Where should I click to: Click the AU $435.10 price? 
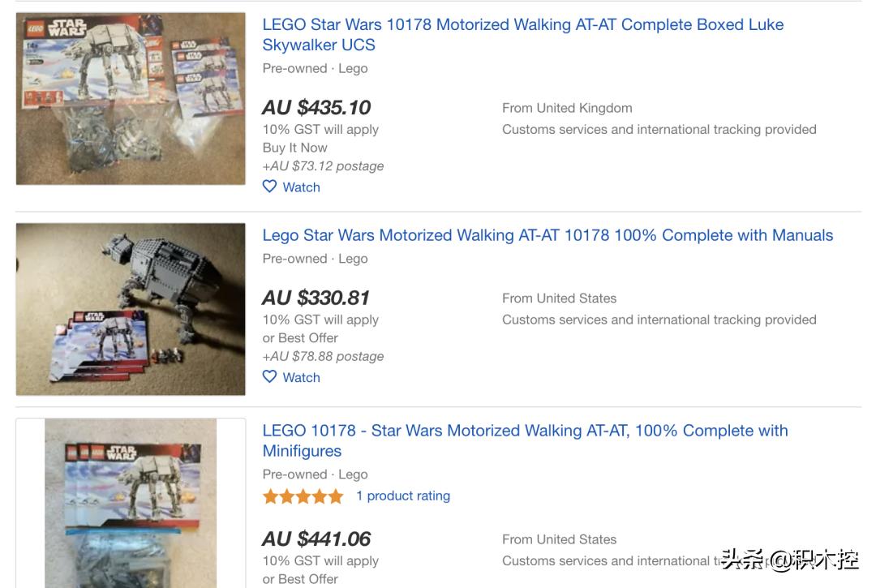pyautogui.click(x=316, y=107)
